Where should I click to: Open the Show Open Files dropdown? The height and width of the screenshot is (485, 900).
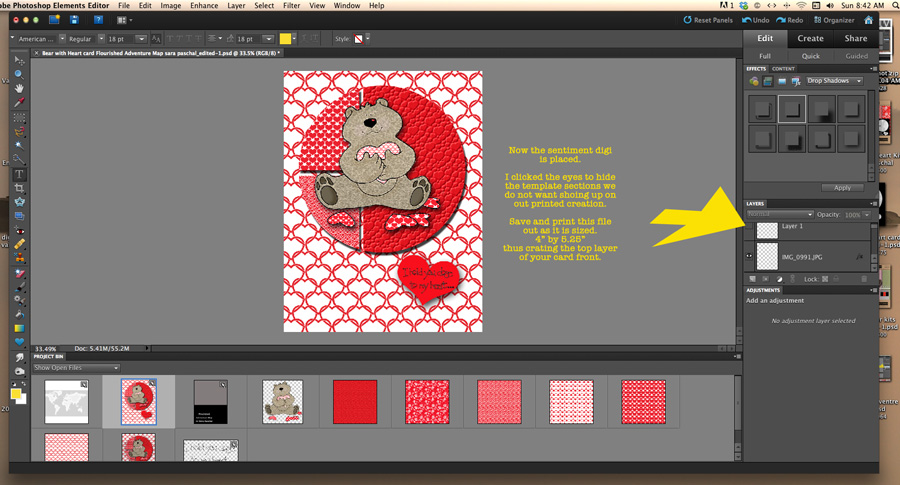click(x=76, y=368)
